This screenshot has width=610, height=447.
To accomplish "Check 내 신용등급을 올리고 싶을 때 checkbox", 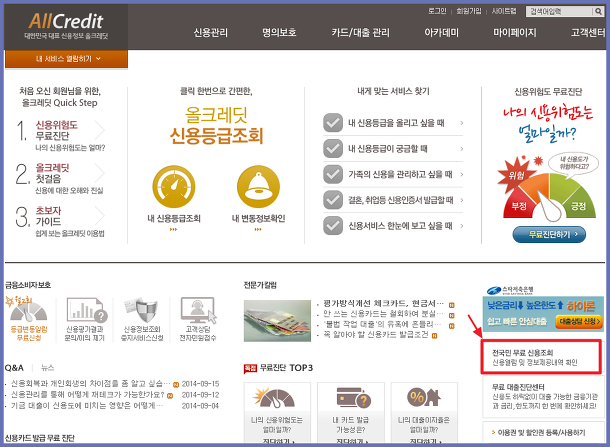I will pyautogui.click(x=333, y=123).
